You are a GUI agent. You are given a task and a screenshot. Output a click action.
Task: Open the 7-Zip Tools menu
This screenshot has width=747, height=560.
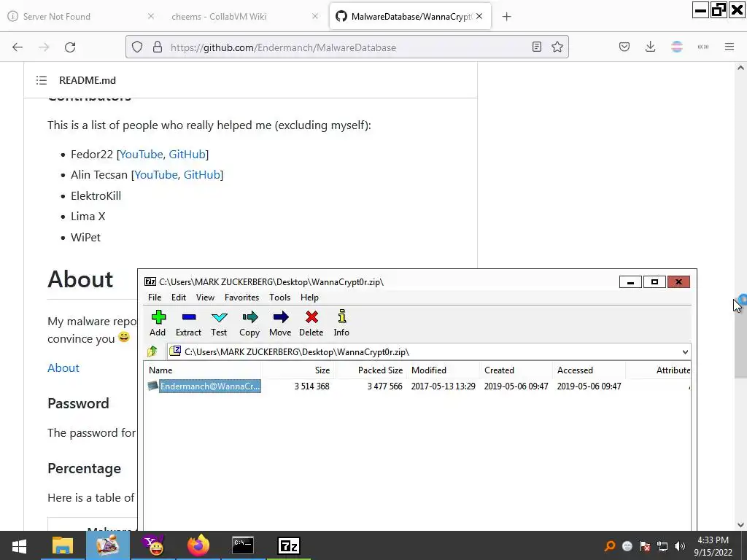click(279, 297)
